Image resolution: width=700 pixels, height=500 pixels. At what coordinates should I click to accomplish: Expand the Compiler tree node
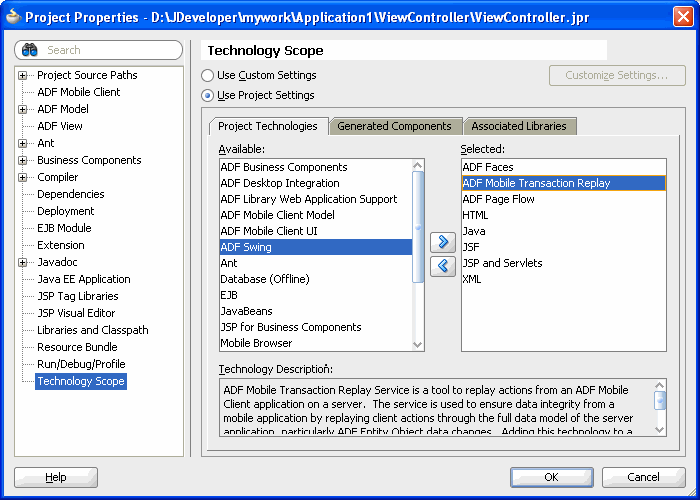22,177
